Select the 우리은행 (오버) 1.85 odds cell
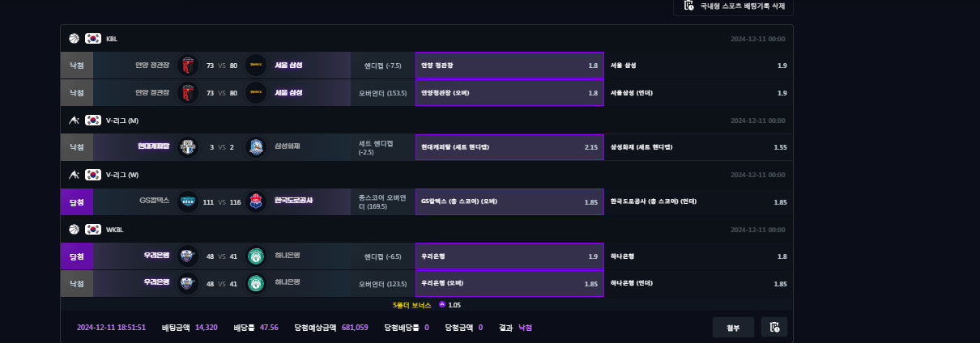Image resolution: width=980 pixels, height=343 pixels. point(509,284)
